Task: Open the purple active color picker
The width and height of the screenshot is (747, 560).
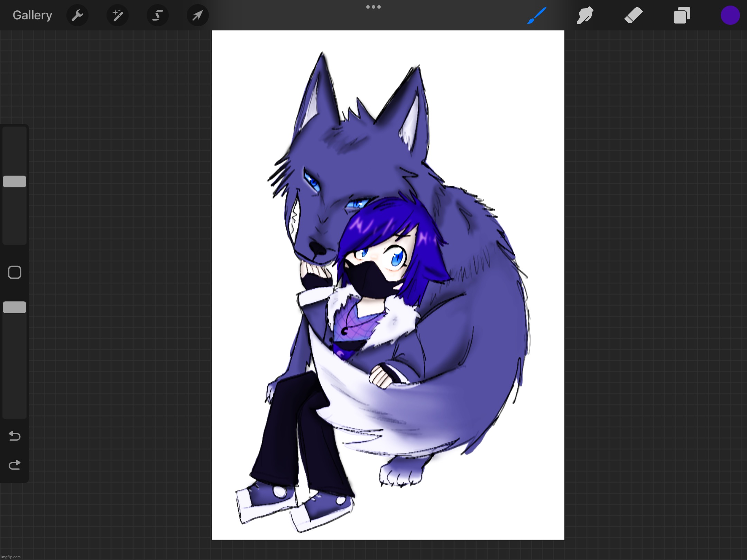Action: tap(730, 15)
